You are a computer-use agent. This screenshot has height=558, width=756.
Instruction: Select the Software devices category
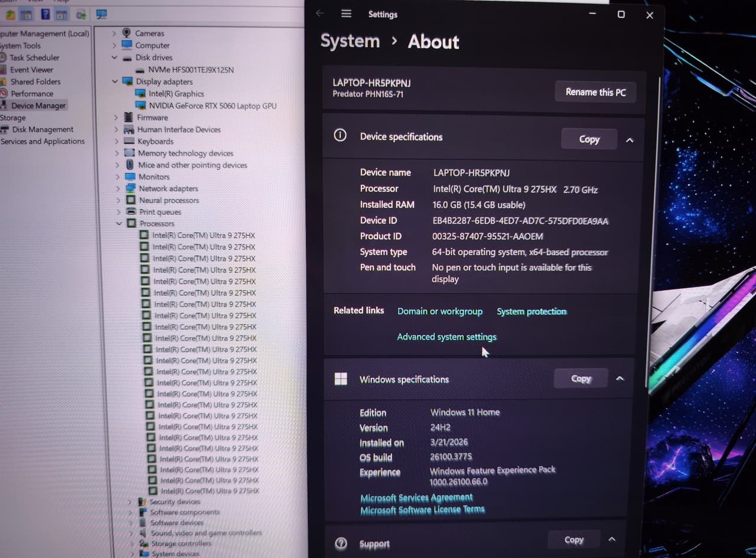point(177,523)
